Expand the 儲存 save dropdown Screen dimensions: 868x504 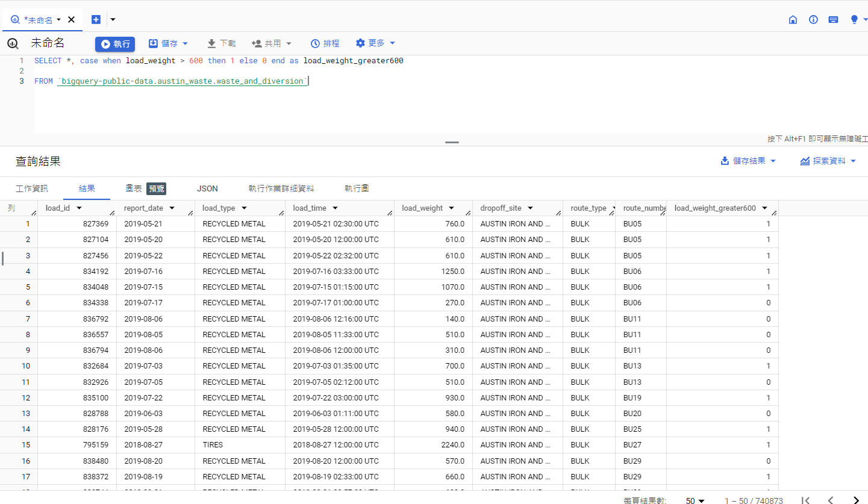click(169, 43)
